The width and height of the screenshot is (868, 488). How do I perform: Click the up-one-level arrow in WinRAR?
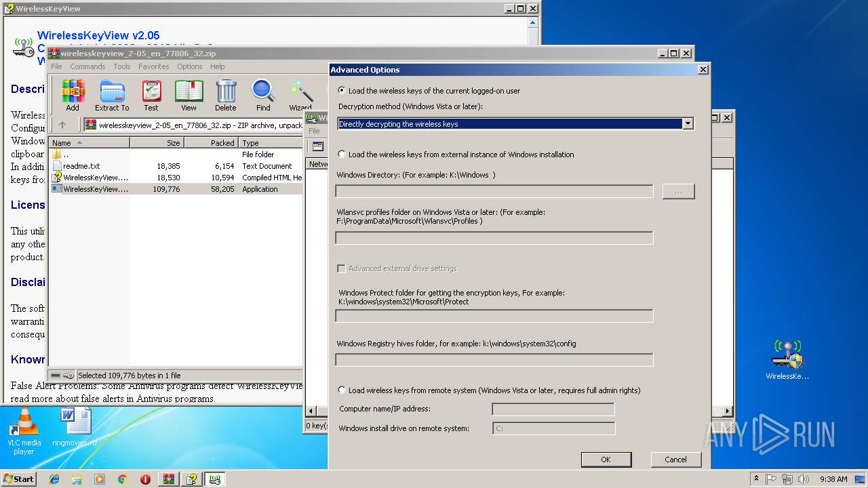(62, 125)
